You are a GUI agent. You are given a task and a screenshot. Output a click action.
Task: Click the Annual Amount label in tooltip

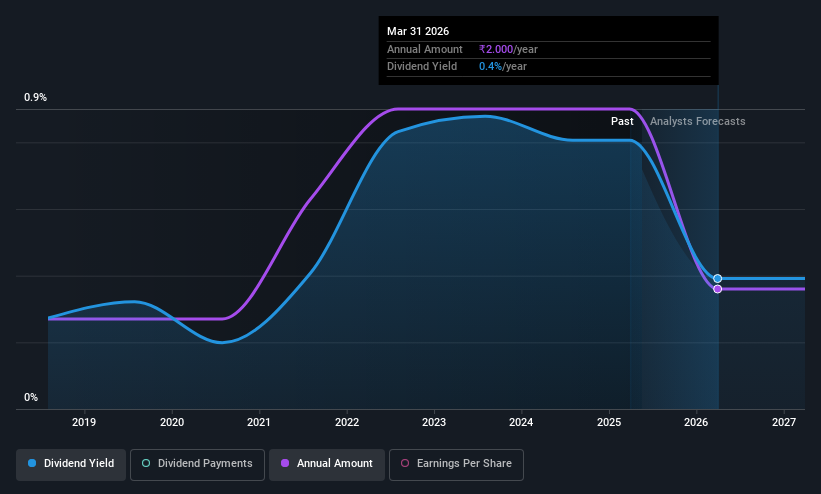(x=425, y=49)
